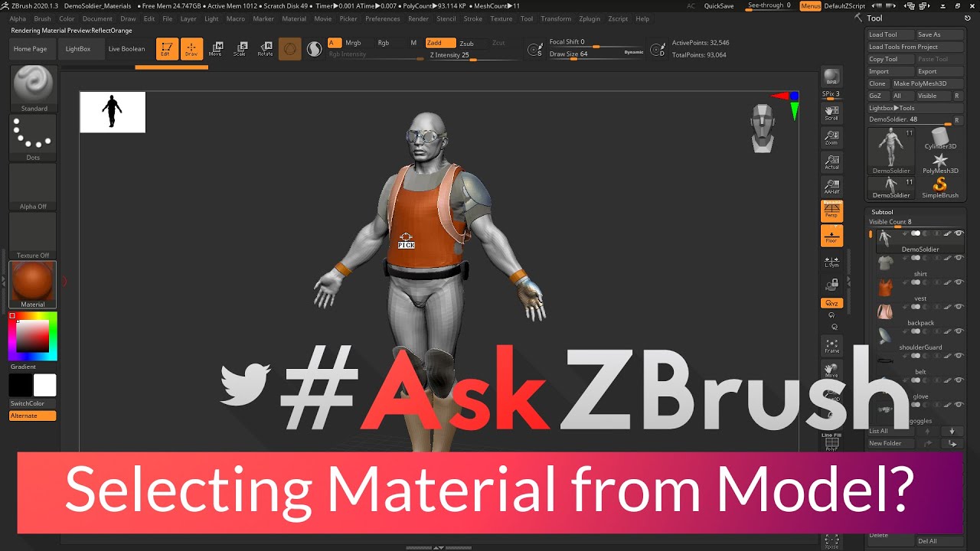Open the Texture Off selector
980x551 pixels.
(33, 236)
